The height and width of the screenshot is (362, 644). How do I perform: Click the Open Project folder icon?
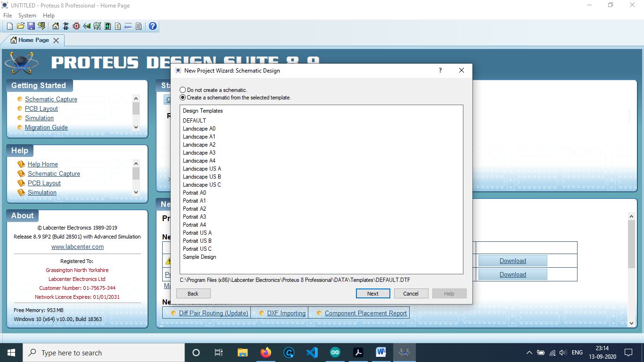click(20, 26)
